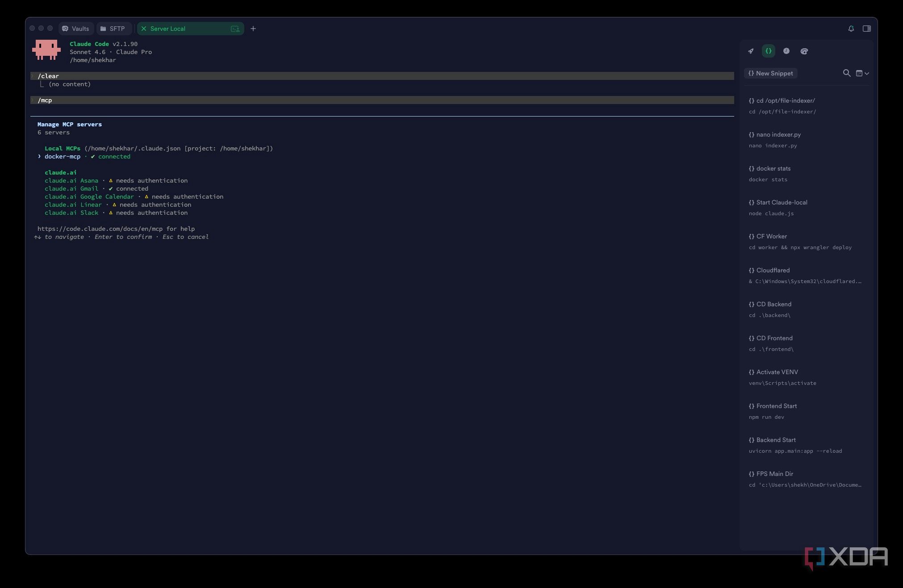
Task: Select the Backend Start snippet
Action: [807, 445]
